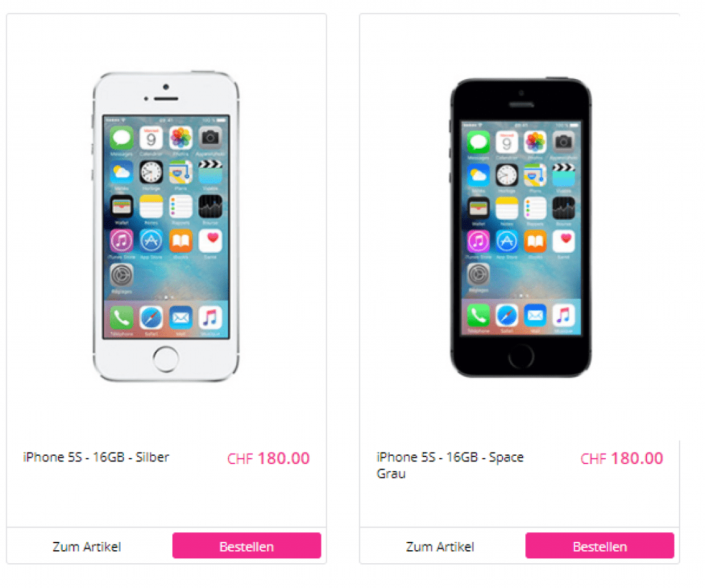Tap the Mail envelope icon on the black iPhone
Screen dimensions: 705x588
click(x=535, y=315)
